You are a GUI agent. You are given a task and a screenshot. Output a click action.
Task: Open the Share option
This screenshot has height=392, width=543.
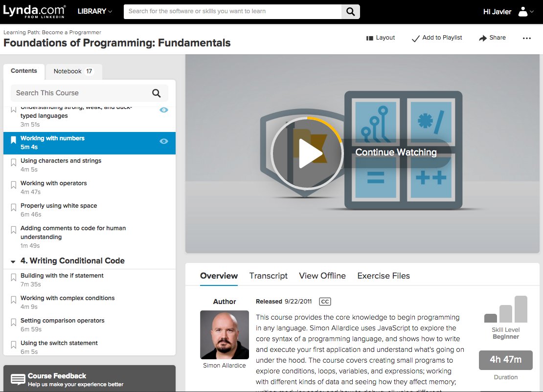click(492, 38)
